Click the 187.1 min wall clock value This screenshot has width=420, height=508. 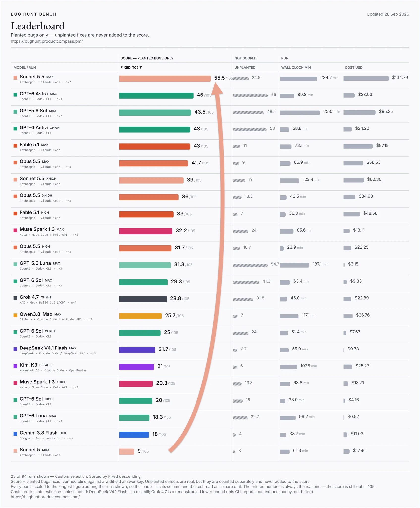[x=320, y=264]
